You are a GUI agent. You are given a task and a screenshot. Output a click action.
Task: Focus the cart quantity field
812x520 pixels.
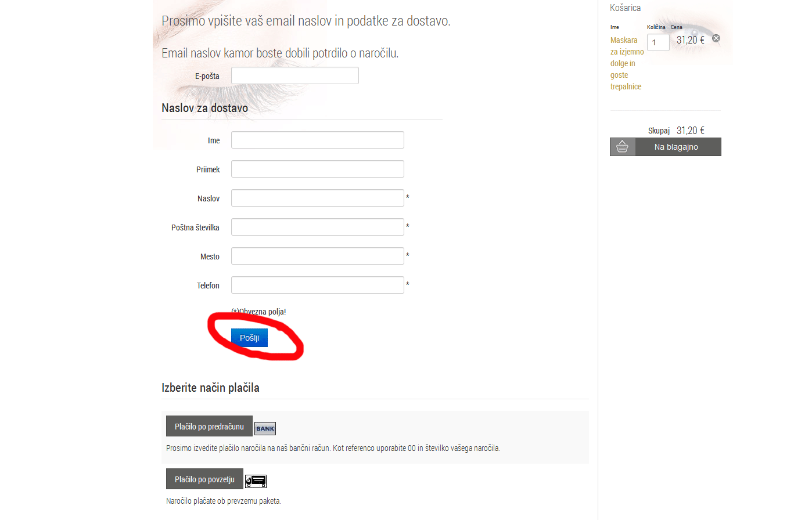tap(658, 42)
